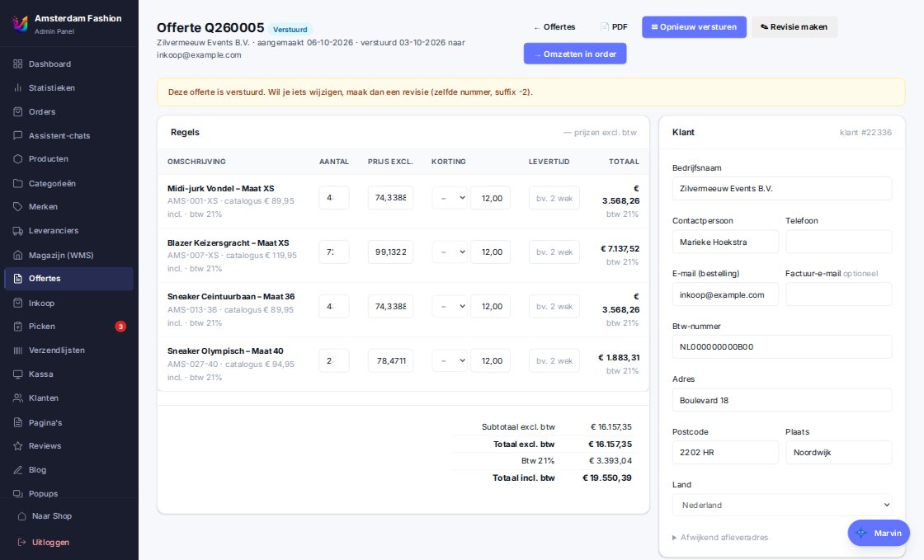Click the Offertes document icon in sidebar
The height and width of the screenshot is (560, 924).
[17, 279]
